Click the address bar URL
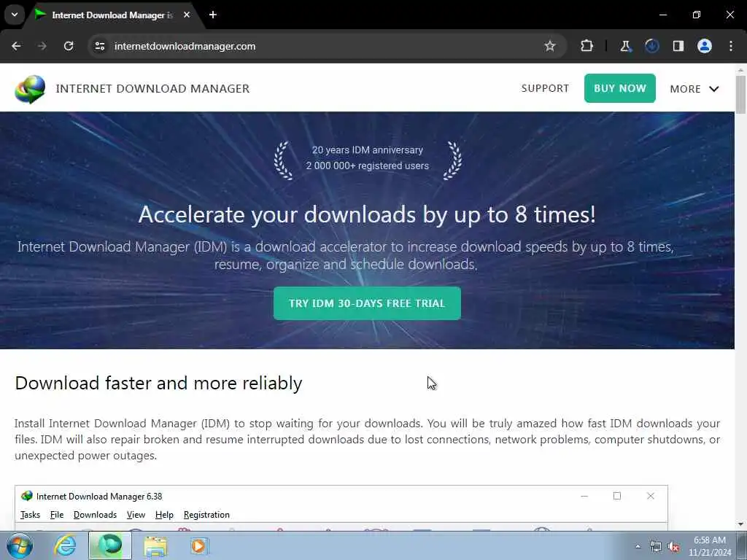 (185, 46)
